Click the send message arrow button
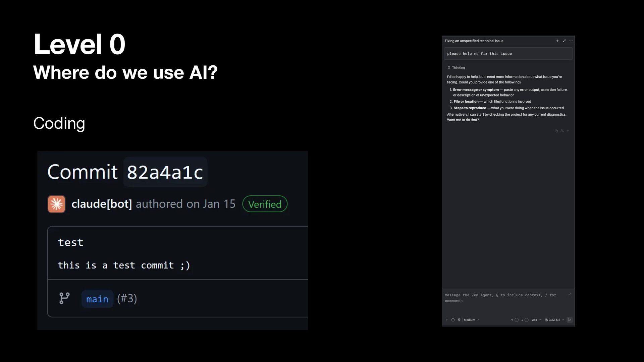Image resolution: width=644 pixels, height=362 pixels. point(570,320)
